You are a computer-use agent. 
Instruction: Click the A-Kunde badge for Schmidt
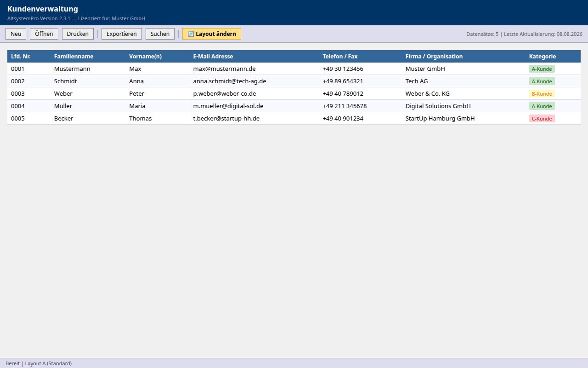click(x=542, y=81)
